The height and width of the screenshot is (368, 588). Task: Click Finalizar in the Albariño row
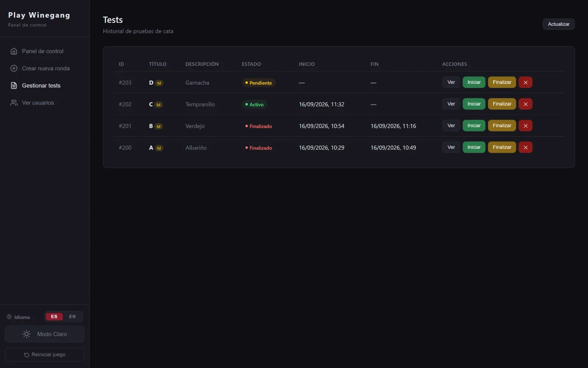click(x=502, y=148)
